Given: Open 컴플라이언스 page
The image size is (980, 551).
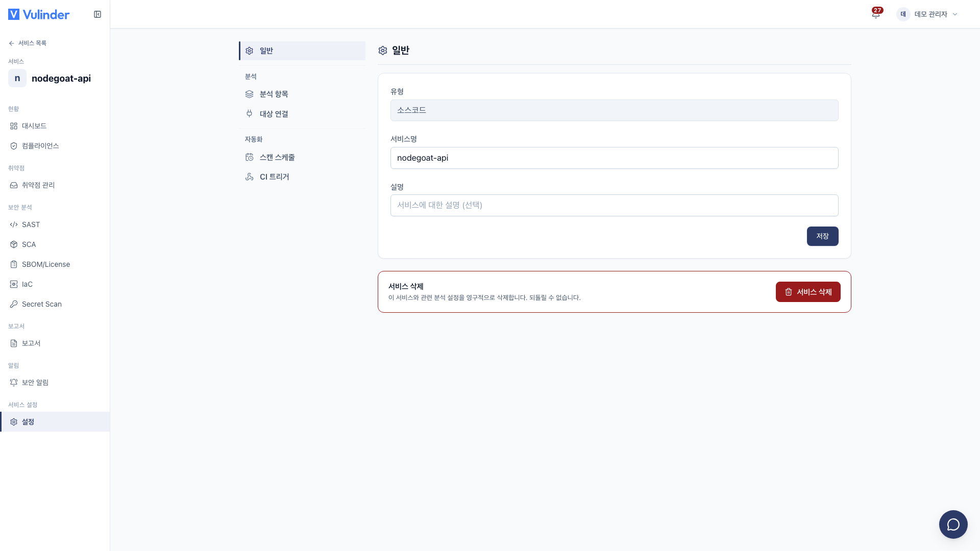Looking at the screenshot, I should 55,146.
